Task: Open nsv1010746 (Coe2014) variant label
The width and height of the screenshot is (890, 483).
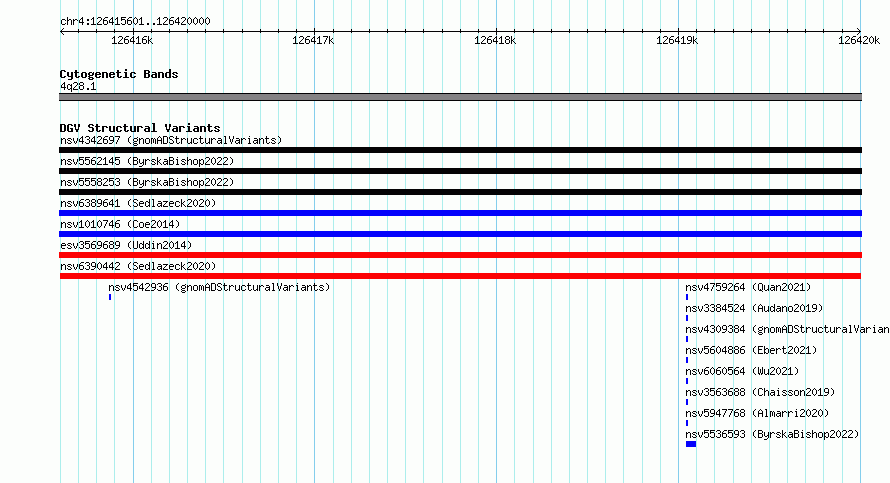Action: coord(120,224)
